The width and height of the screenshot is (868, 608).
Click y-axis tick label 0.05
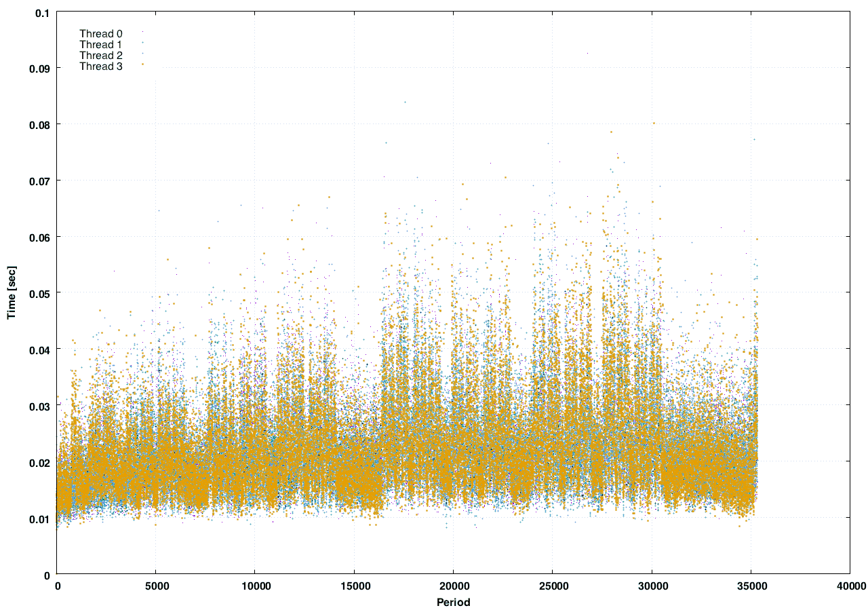(x=38, y=293)
